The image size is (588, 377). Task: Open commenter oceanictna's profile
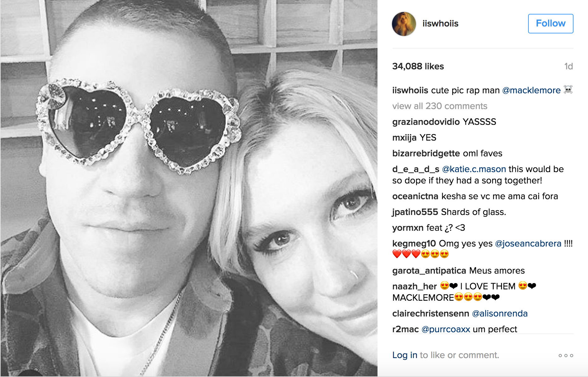(415, 196)
